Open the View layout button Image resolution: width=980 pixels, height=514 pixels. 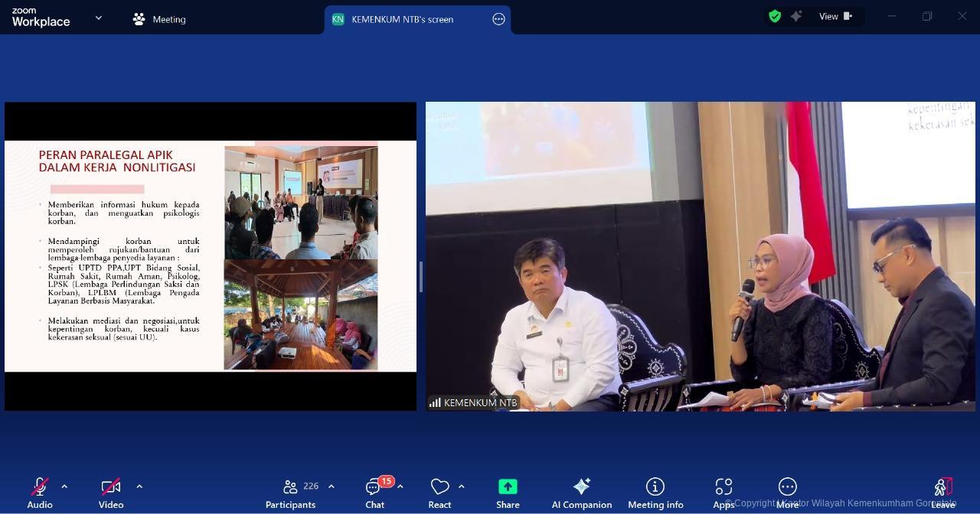click(x=835, y=16)
